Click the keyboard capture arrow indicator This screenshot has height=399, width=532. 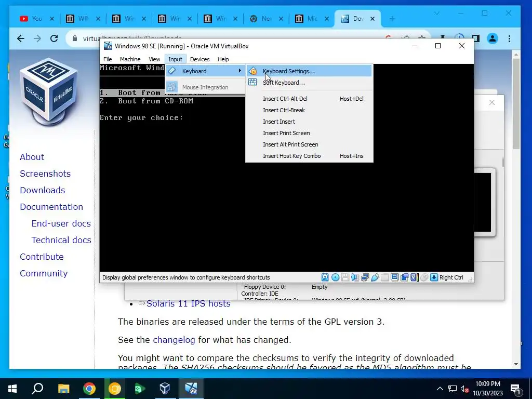[434, 277]
